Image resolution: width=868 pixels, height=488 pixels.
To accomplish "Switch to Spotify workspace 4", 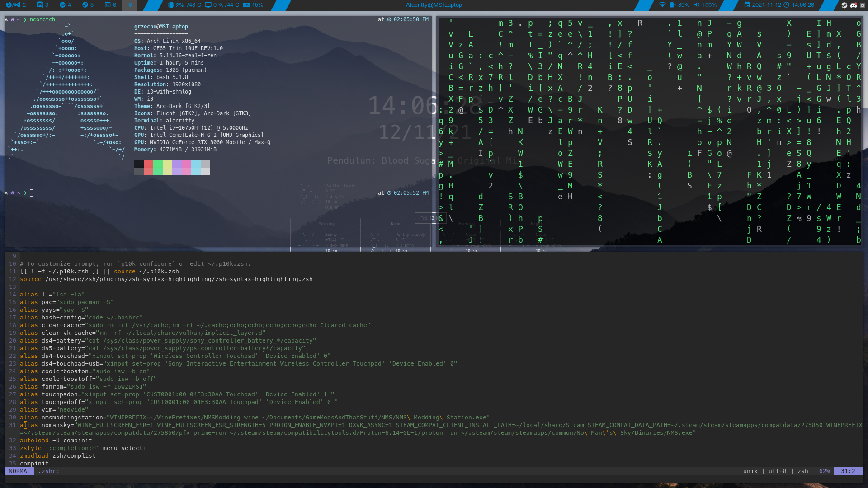I will click(x=65, y=5).
